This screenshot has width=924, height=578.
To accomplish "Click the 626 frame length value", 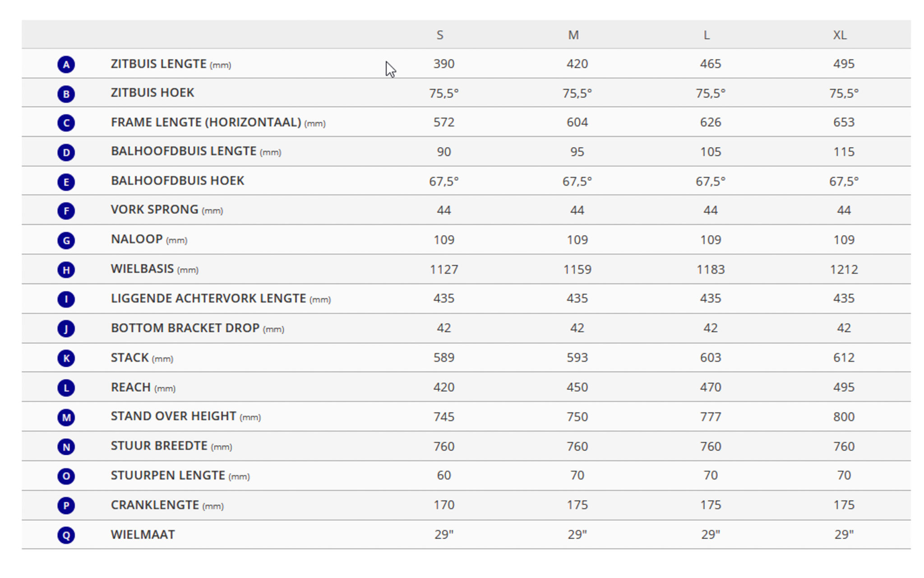I will click(x=711, y=122).
